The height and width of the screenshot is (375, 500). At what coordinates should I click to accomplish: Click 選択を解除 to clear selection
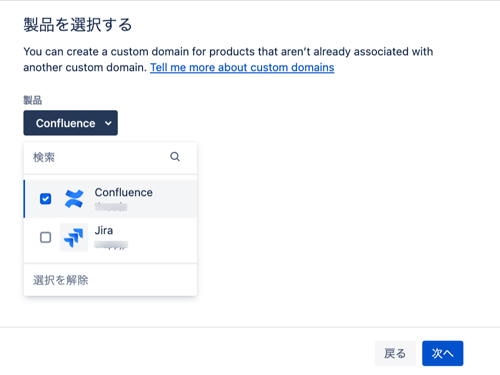point(60,280)
